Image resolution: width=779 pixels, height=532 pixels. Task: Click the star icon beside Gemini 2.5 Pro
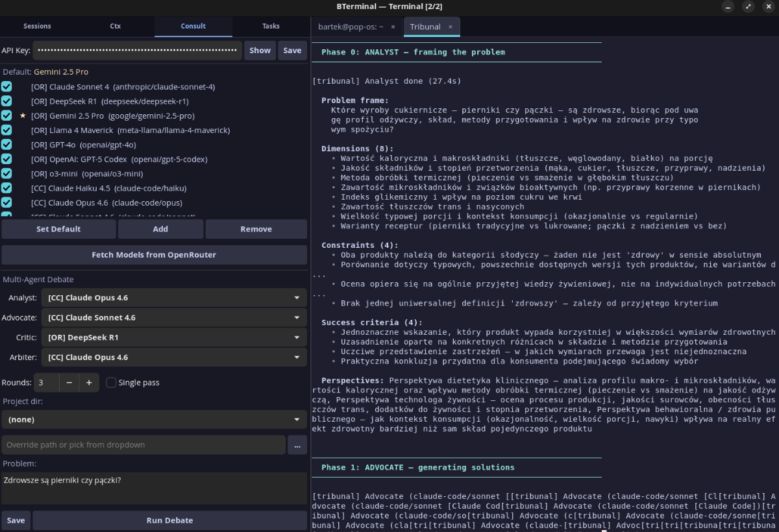tap(23, 115)
